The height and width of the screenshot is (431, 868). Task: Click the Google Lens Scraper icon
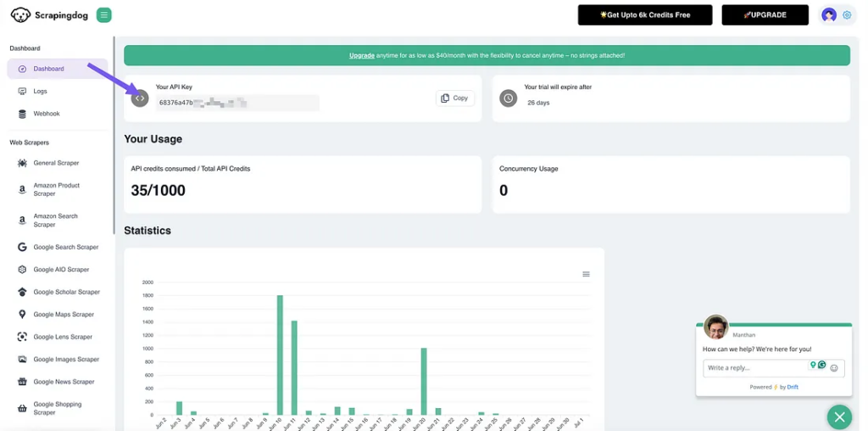[x=22, y=337]
